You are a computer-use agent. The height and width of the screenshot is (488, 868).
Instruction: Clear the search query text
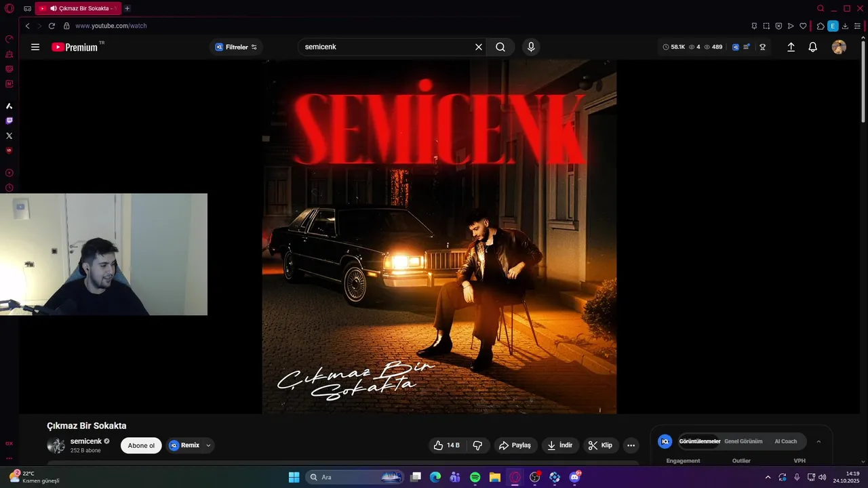coord(479,47)
